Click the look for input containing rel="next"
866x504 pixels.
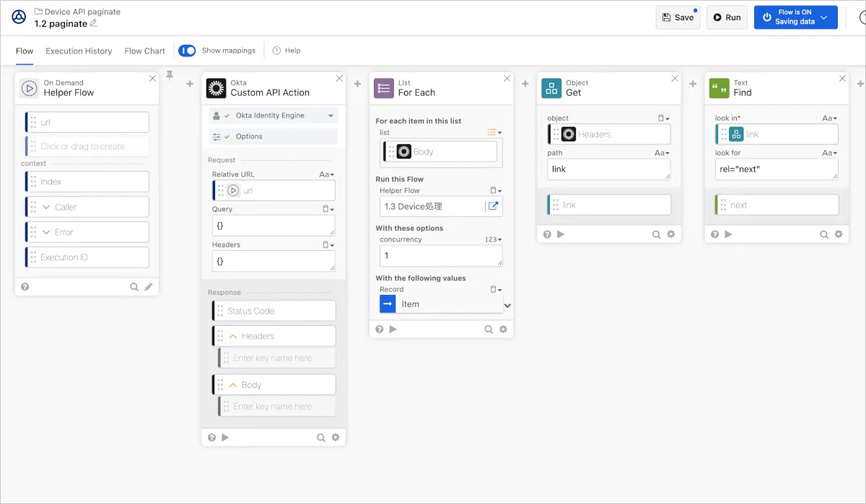(777, 169)
